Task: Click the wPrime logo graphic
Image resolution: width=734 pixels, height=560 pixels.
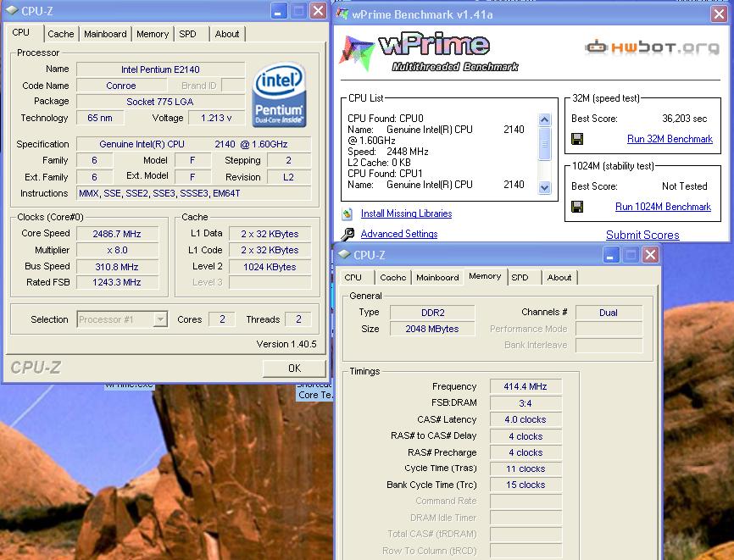Action: (428, 53)
